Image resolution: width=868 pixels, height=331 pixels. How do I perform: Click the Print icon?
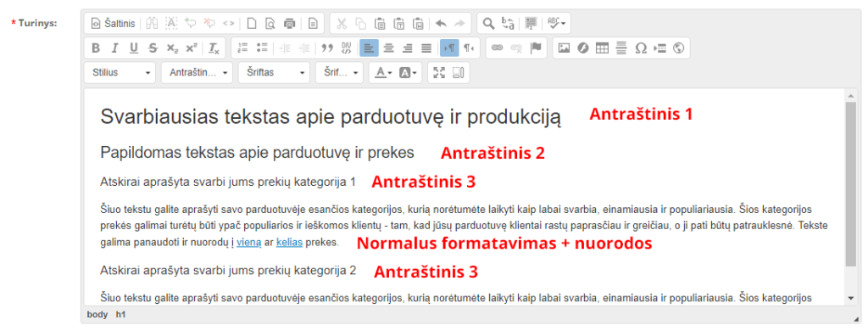(290, 23)
